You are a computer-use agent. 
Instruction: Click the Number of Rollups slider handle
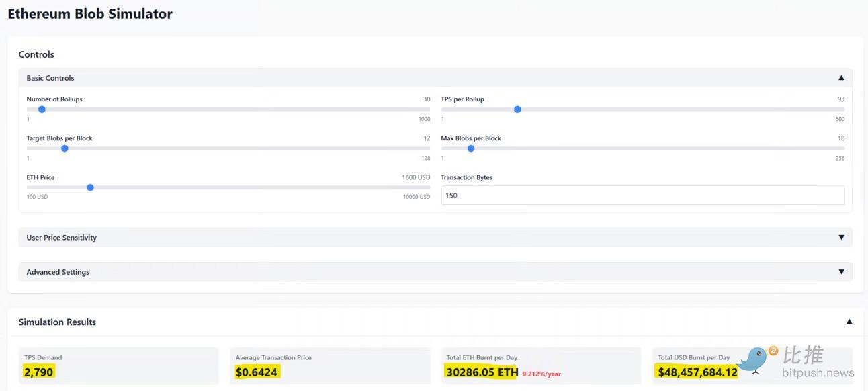[42, 110]
